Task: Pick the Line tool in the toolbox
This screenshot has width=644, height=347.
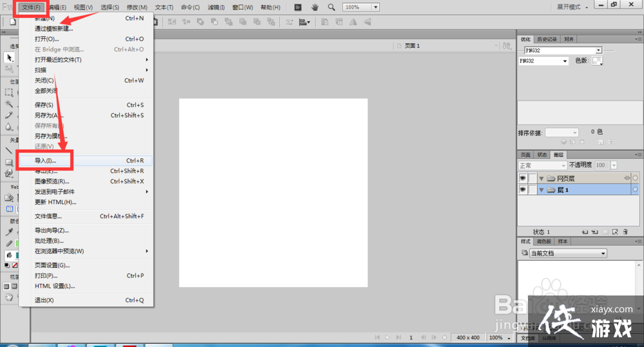Action: click(x=9, y=151)
